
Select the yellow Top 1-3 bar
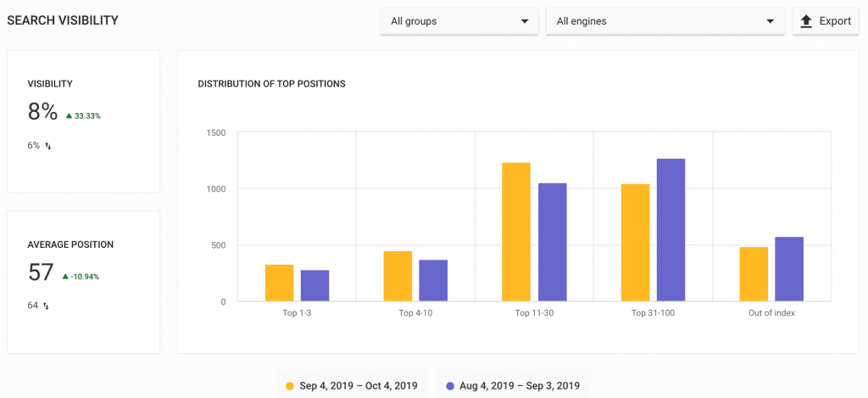coord(279,283)
